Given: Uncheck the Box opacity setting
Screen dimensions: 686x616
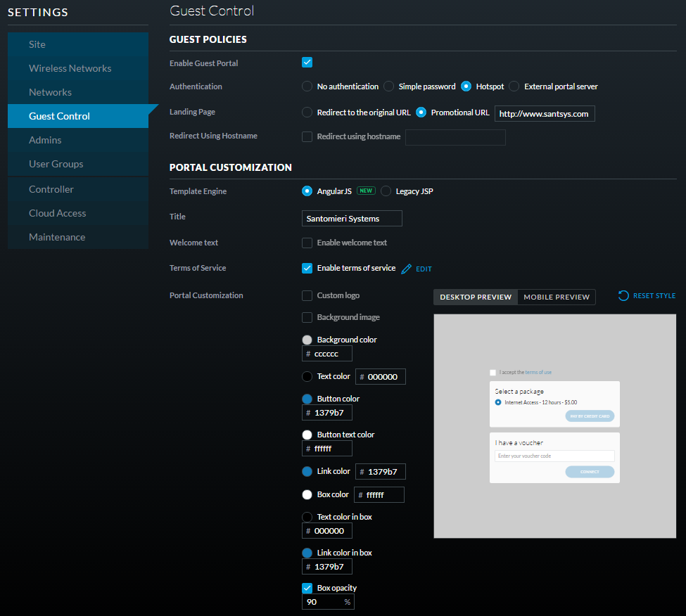Looking at the screenshot, I should click(307, 588).
